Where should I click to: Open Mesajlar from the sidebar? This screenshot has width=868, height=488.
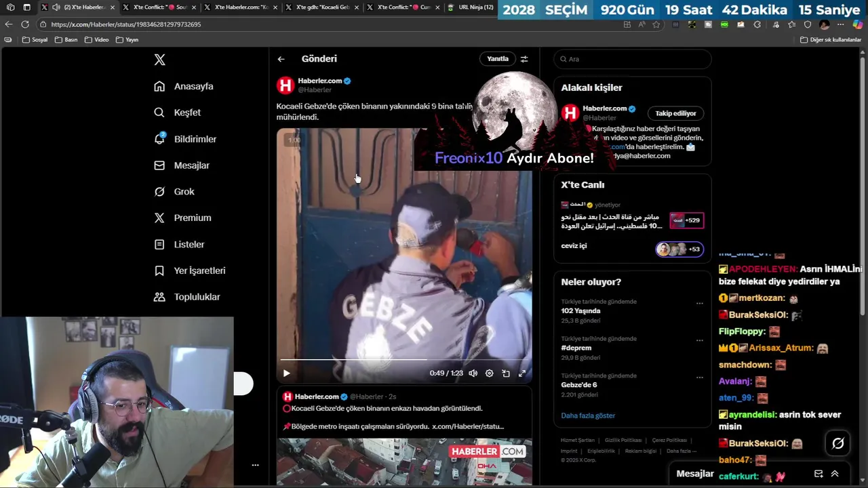pyautogui.click(x=182, y=165)
